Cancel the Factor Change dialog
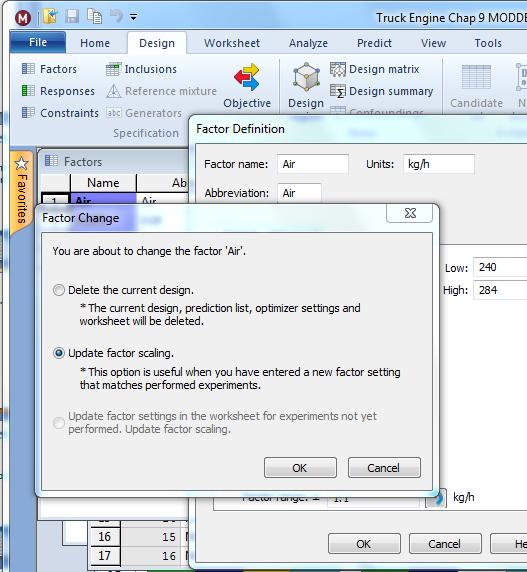 pyautogui.click(x=384, y=468)
